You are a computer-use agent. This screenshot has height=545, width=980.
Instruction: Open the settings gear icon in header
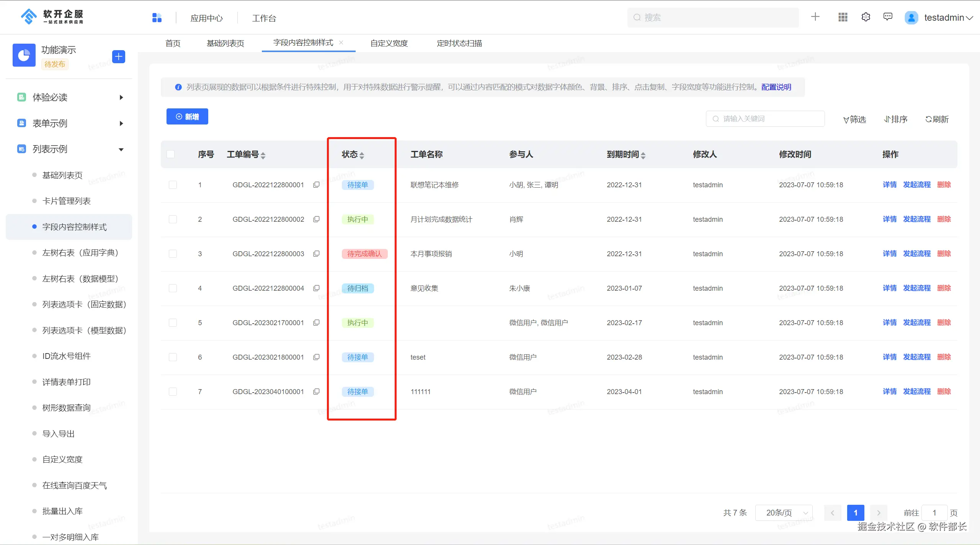tap(866, 17)
